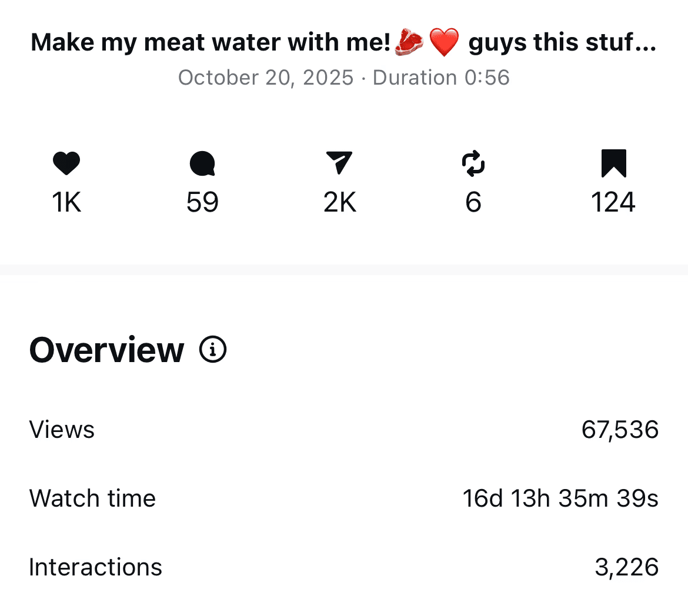Image resolution: width=688 pixels, height=616 pixels.
Task: Click the 6 reposts count
Action: (x=473, y=203)
